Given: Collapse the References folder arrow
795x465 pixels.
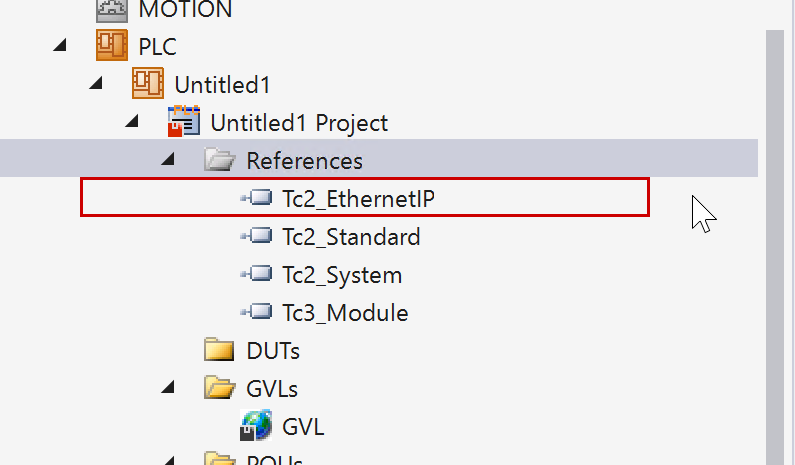Looking at the screenshot, I should 169,160.
